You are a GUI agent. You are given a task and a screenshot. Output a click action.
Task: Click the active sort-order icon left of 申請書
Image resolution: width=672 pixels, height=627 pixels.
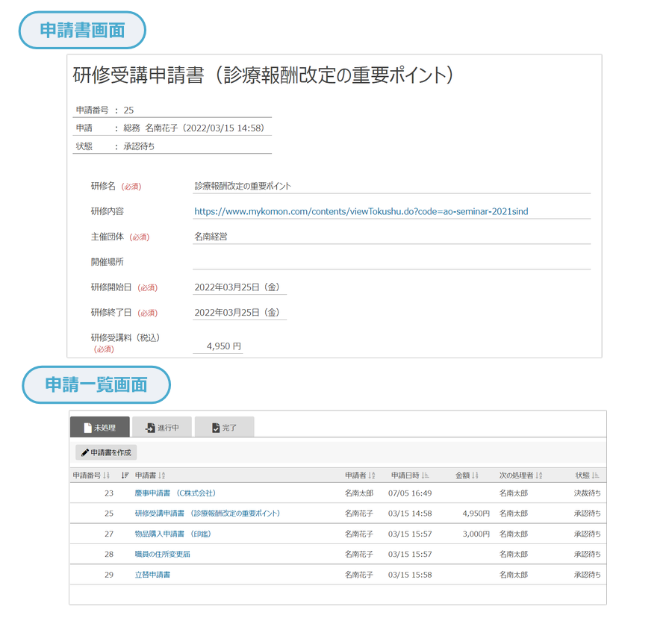click(125, 475)
